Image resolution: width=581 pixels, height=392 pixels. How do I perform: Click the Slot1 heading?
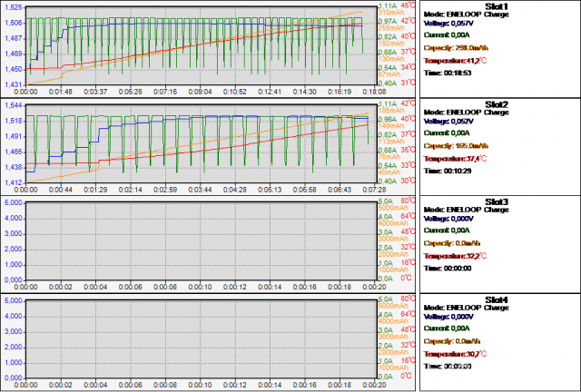tap(497, 6)
